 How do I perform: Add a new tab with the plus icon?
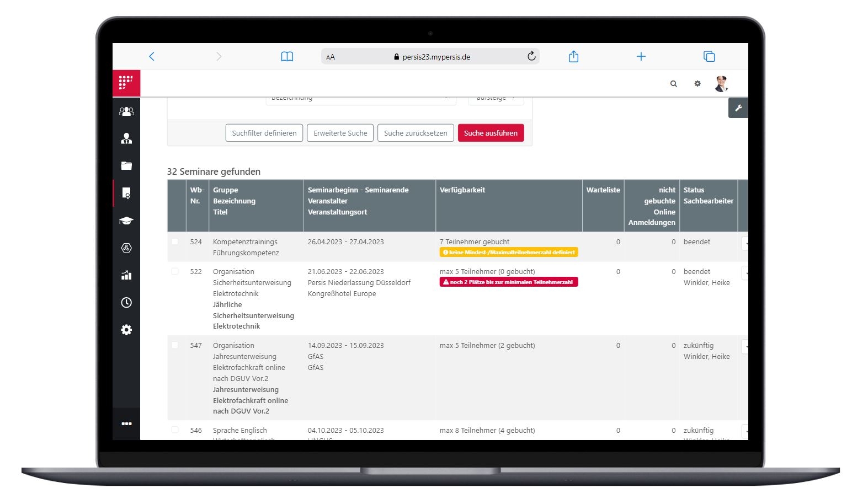click(x=641, y=56)
